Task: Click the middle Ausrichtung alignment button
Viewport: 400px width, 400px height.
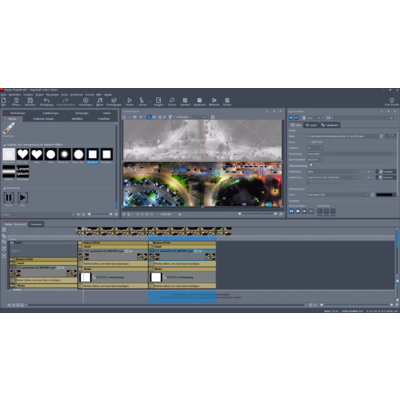Action: click(326, 211)
